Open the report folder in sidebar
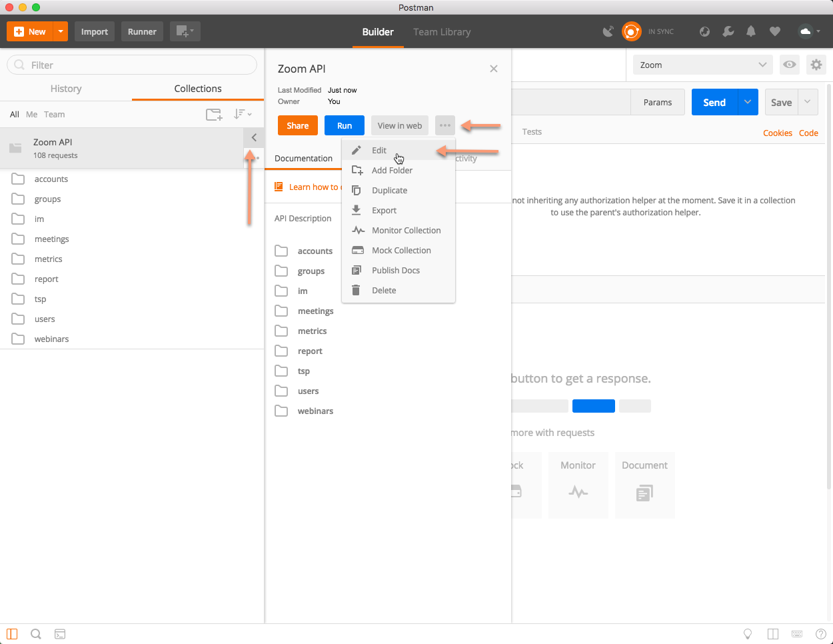 [132, 279]
